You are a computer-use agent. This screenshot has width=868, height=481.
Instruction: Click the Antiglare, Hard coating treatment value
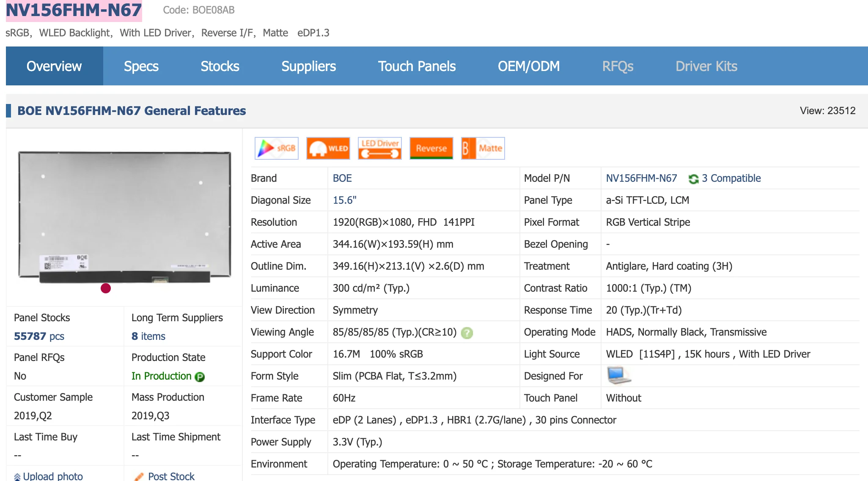pos(669,266)
